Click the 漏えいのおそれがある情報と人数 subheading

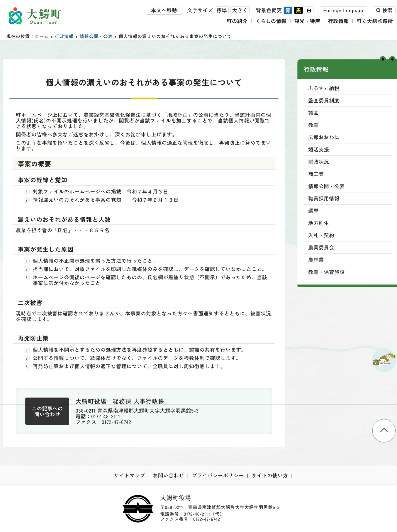[64, 220]
